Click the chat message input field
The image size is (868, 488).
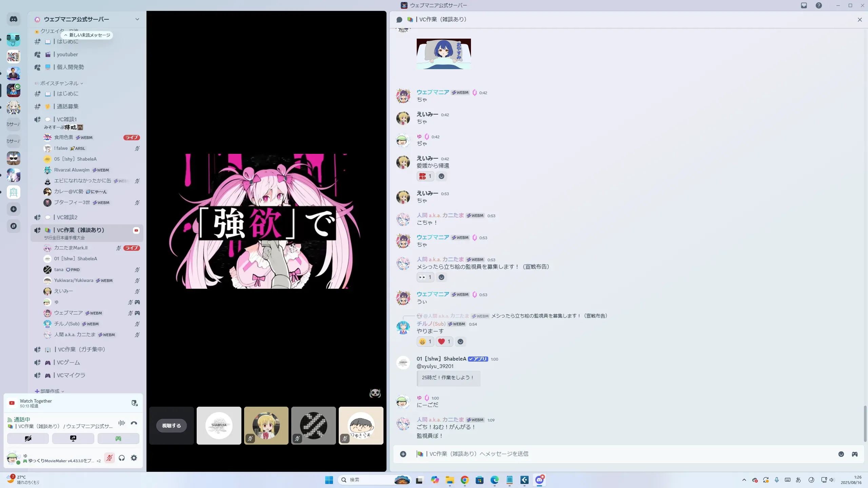(x=610, y=454)
